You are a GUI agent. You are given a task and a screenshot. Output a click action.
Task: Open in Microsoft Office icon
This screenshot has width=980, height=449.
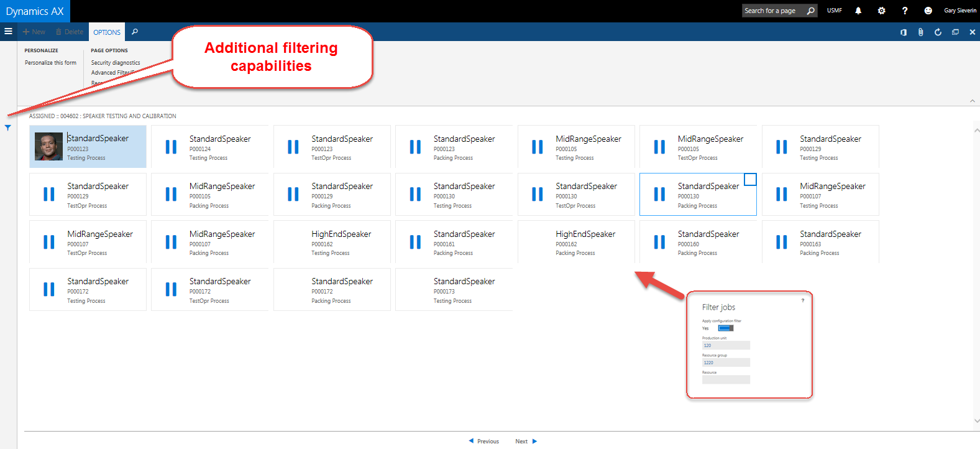pos(904,32)
